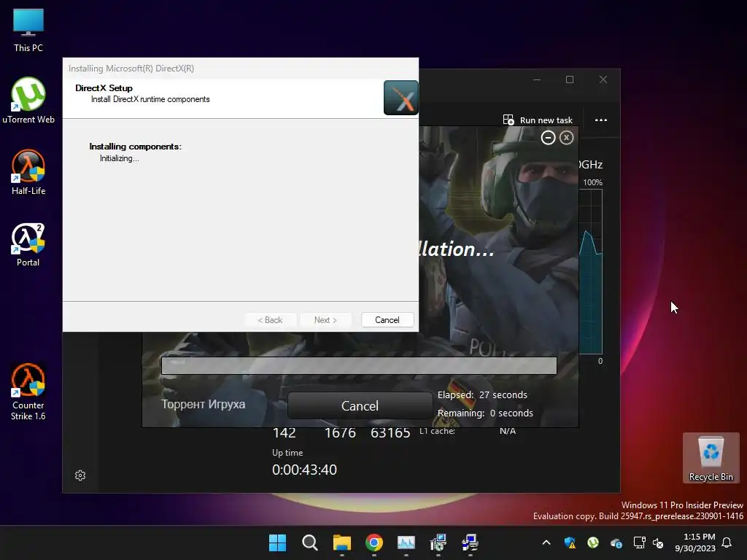Screen dimensions: 747x560
Task: Cancel the DirectX Setup wizard
Action: pyautogui.click(x=387, y=320)
